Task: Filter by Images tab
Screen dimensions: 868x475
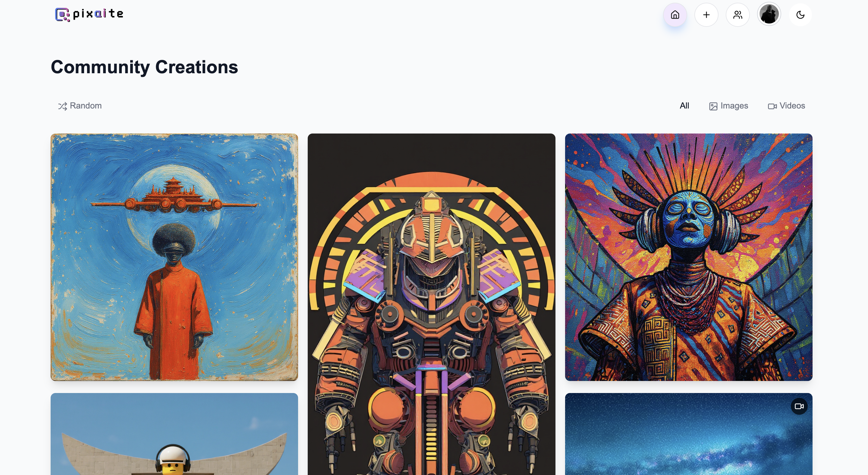Action: [x=728, y=106]
